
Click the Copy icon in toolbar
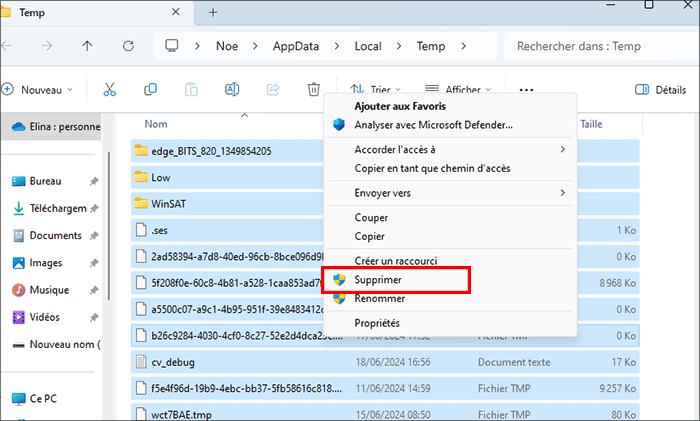tap(150, 89)
